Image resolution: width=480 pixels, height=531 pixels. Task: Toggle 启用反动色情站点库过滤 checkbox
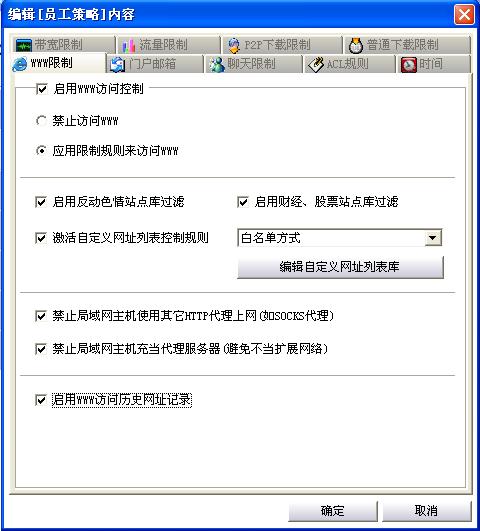click(x=41, y=202)
